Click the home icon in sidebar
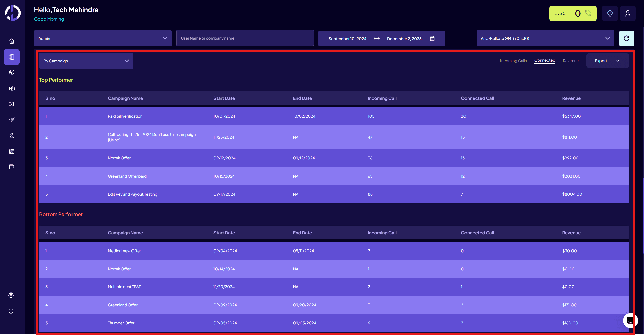The width and height of the screenshot is (644, 335). point(12,41)
